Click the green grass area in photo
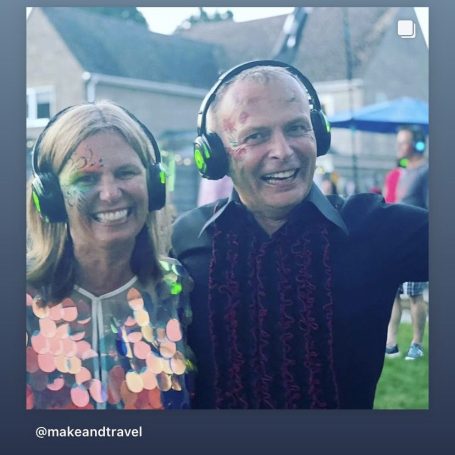 (402, 382)
